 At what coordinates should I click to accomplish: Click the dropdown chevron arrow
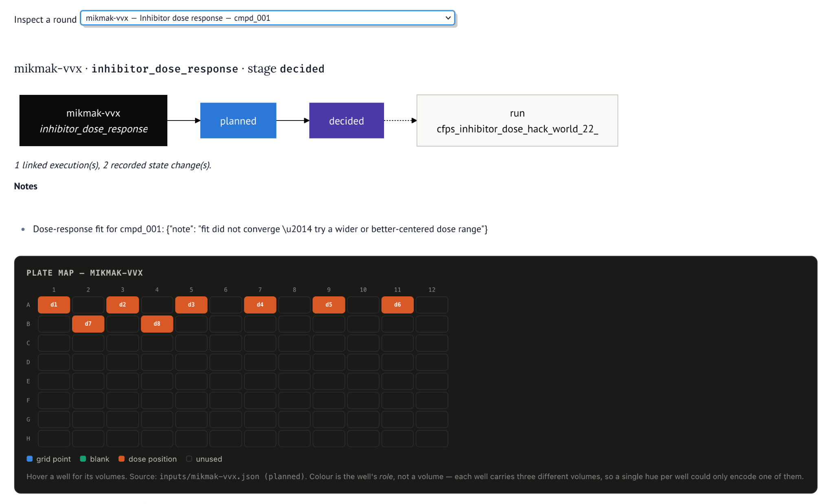click(448, 18)
